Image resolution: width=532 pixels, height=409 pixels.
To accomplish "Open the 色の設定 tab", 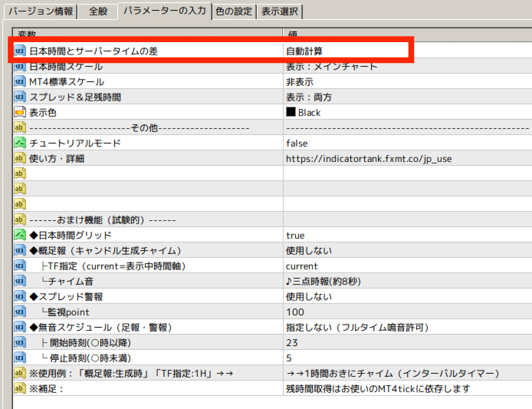I will [x=234, y=11].
